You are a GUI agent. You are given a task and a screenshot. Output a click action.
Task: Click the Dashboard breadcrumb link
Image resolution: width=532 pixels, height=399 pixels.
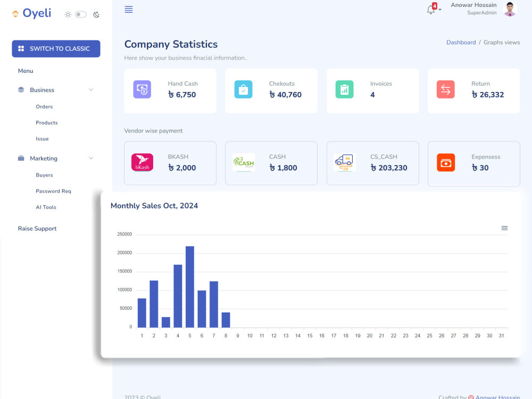point(461,43)
